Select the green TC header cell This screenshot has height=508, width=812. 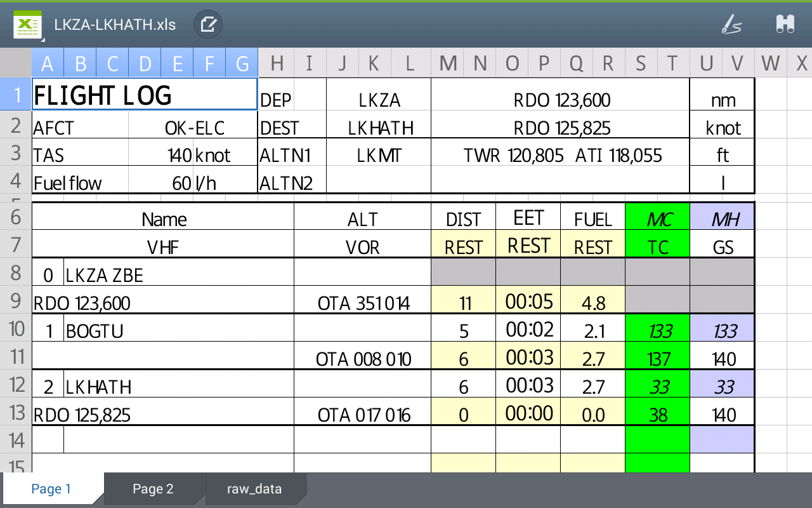tap(658, 245)
